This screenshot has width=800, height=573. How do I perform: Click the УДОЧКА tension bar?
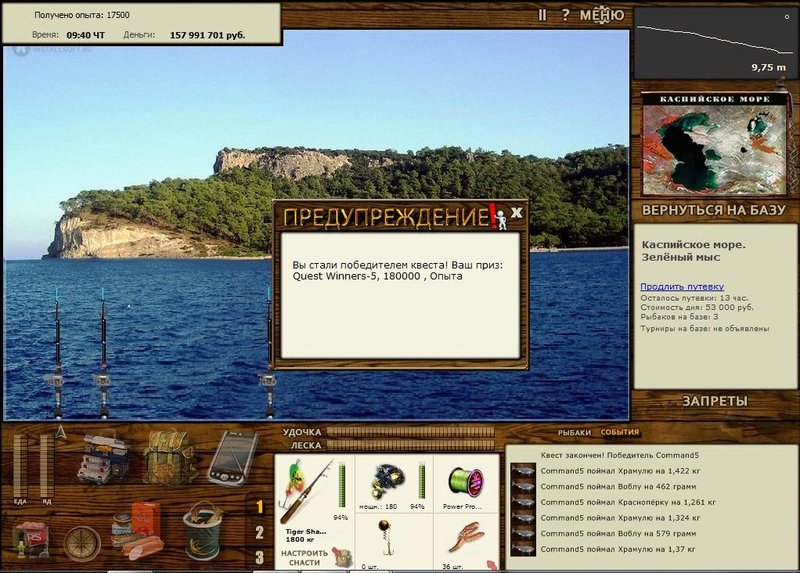[410, 432]
